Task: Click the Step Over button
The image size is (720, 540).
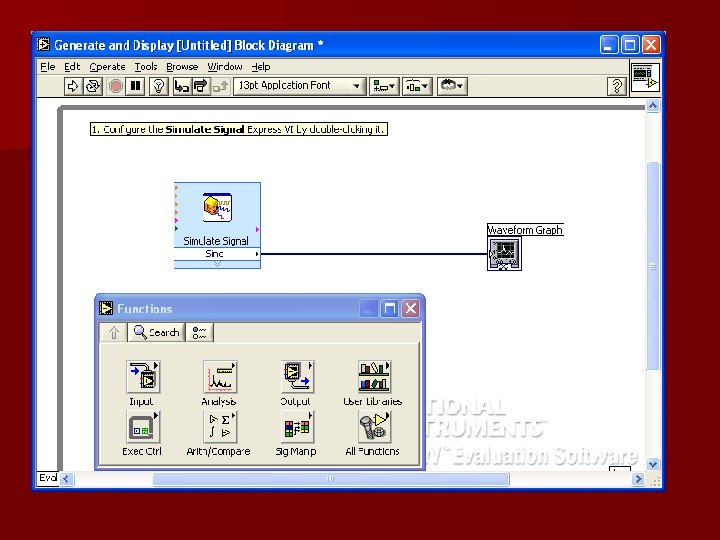Action: (201, 86)
